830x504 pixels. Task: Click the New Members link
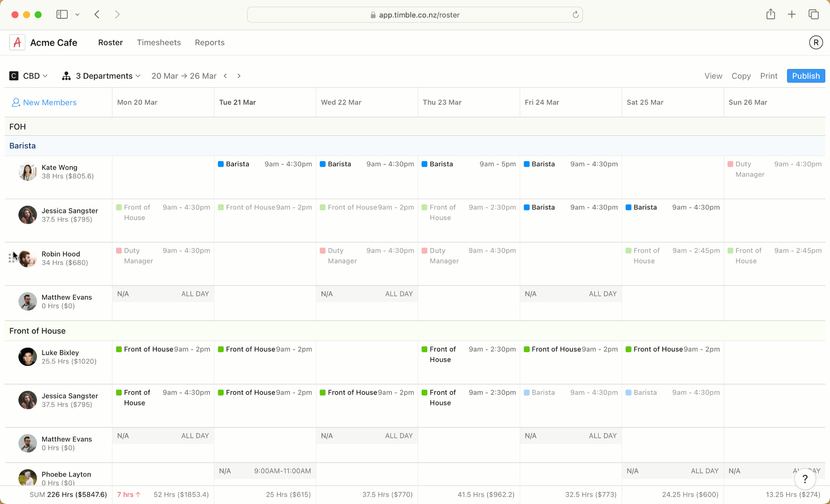(x=44, y=102)
